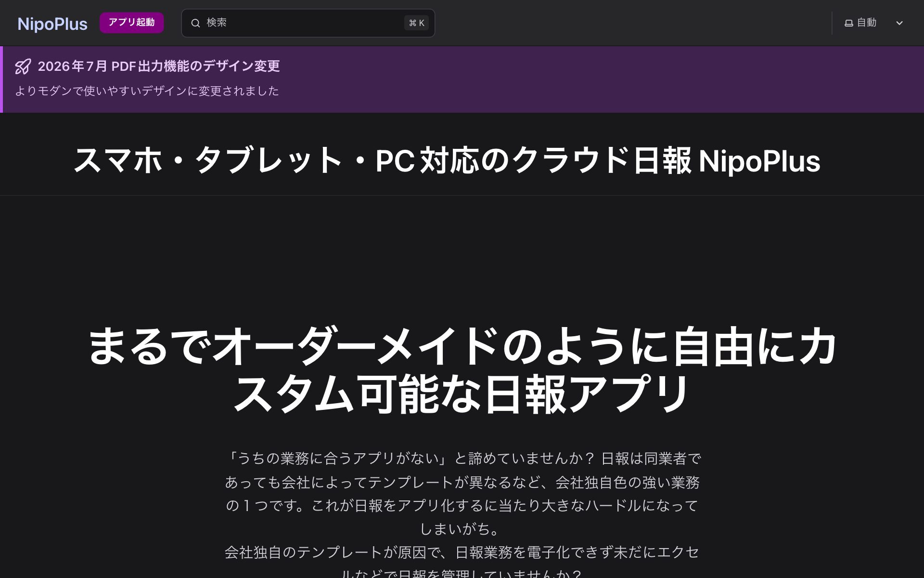Viewport: 924px width, 578px height.
Task: Click the スマホ・タブレット・PC対応のクラウド日報 NipoPlus heading
Action: [447, 160]
